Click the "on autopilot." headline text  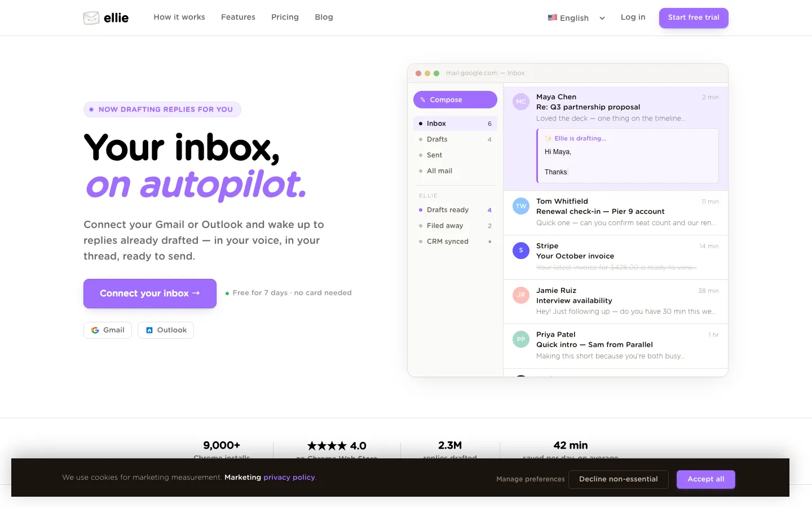pyautogui.click(x=196, y=185)
